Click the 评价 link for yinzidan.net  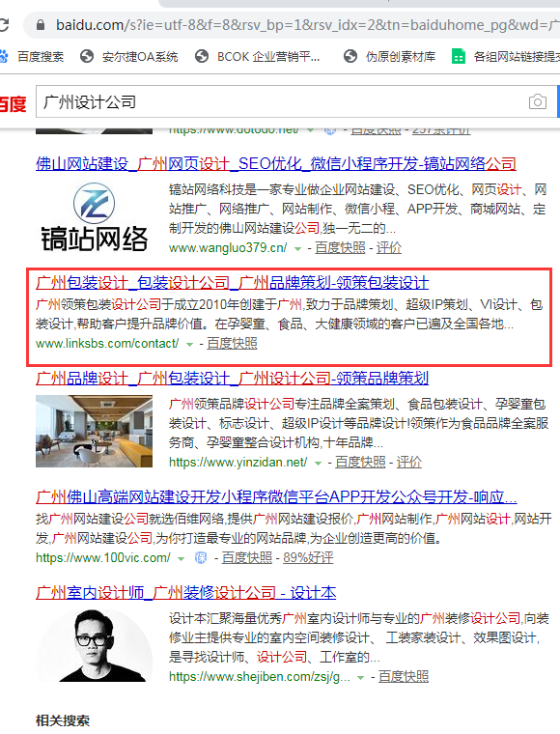408,462
